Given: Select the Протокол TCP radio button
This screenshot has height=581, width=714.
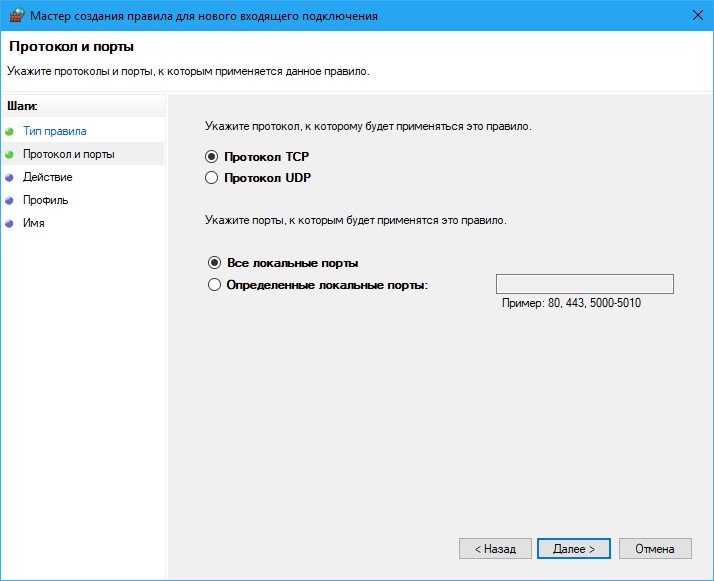Looking at the screenshot, I should point(211,157).
